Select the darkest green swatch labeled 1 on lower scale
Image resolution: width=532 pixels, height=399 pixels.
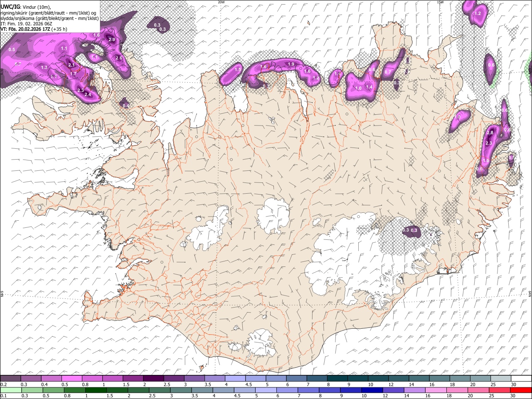[96, 390]
